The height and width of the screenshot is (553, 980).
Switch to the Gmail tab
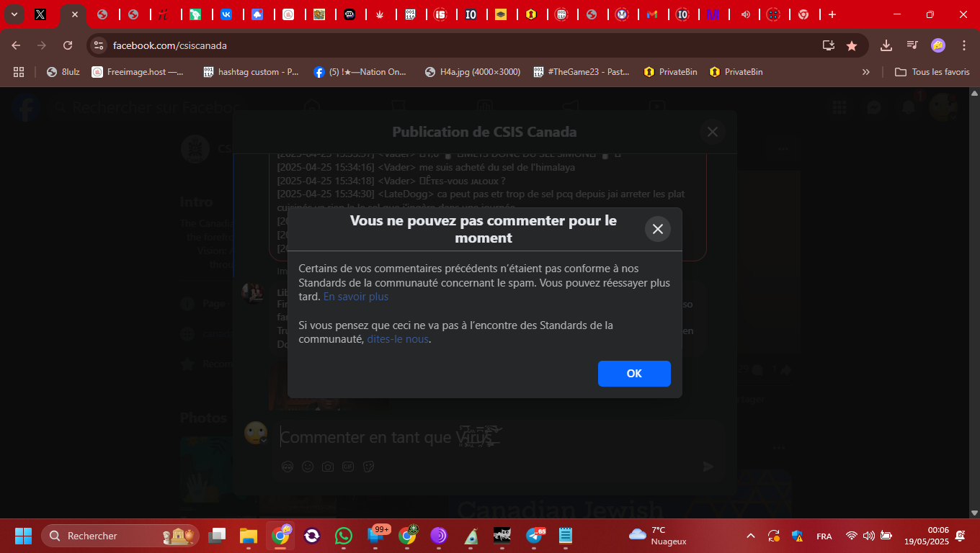click(x=652, y=14)
